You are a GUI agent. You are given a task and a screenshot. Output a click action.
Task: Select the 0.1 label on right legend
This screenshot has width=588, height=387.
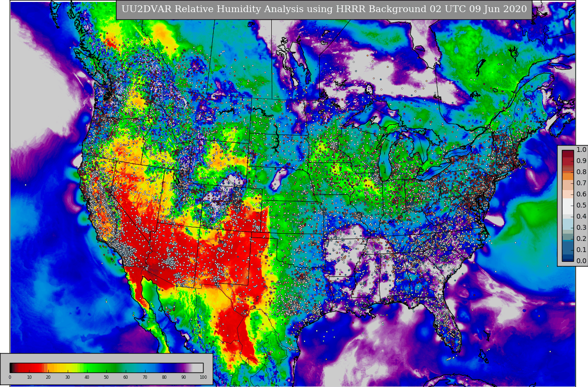581,250
